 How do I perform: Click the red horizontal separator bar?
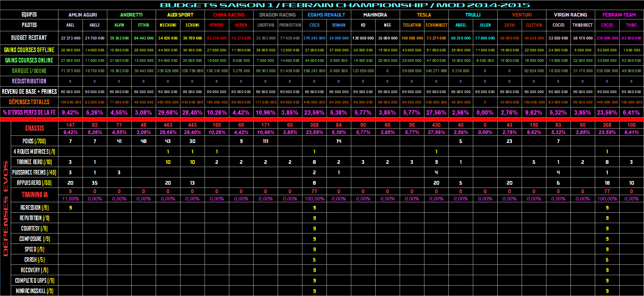click(322, 119)
